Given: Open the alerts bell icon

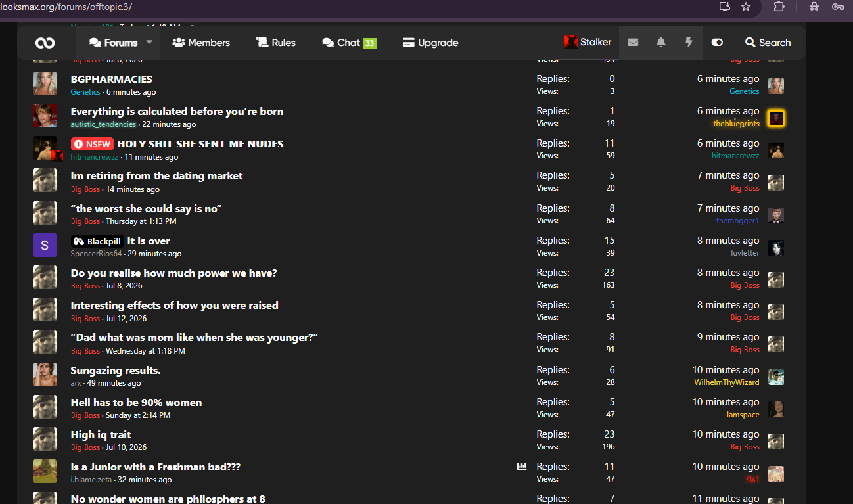Looking at the screenshot, I should click(x=661, y=43).
